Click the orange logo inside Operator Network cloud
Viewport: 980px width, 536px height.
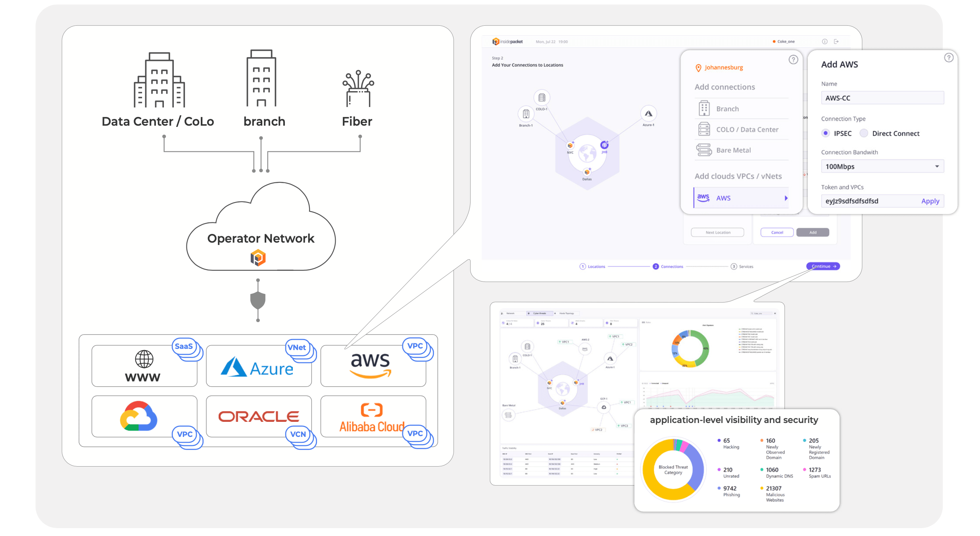click(258, 258)
